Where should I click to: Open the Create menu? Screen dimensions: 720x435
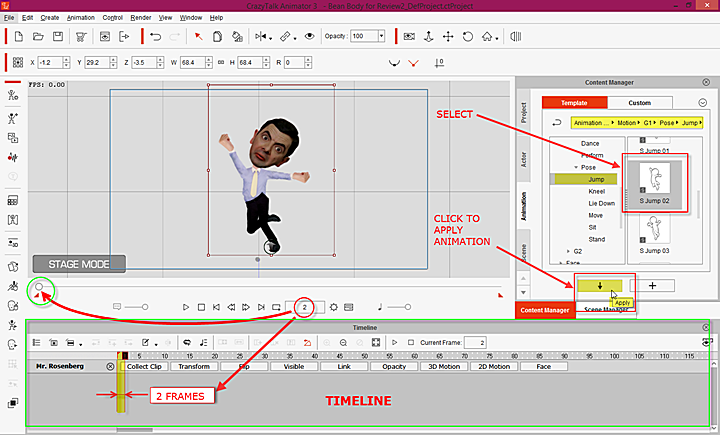[x=50, y=17]
